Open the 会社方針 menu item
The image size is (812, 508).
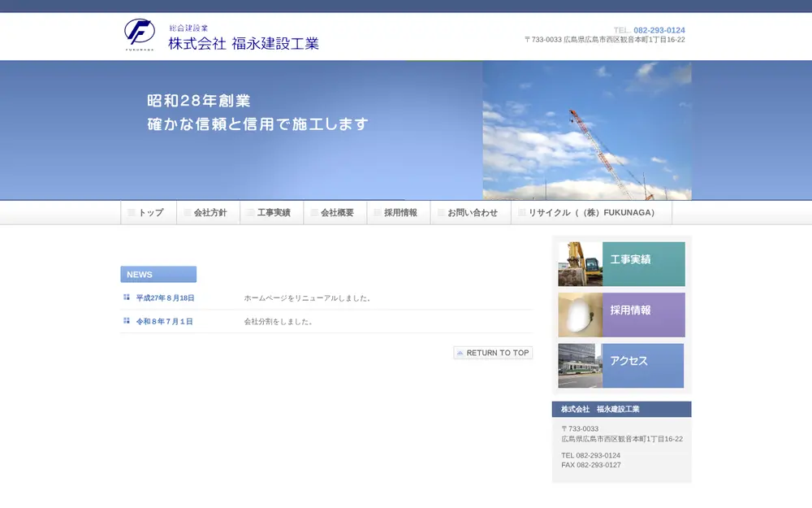point(208,212)
